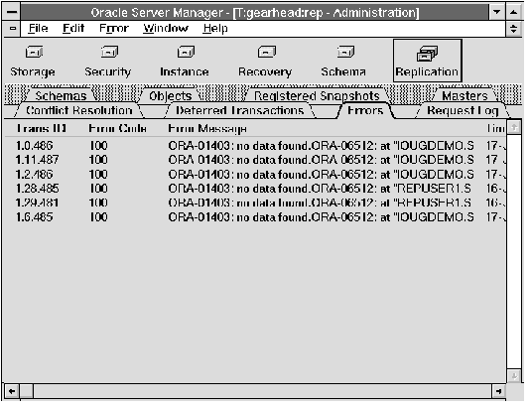This screenshot has width=532, height=406.
Task: Select the Errors tab
Action: (x=365, y=110)
